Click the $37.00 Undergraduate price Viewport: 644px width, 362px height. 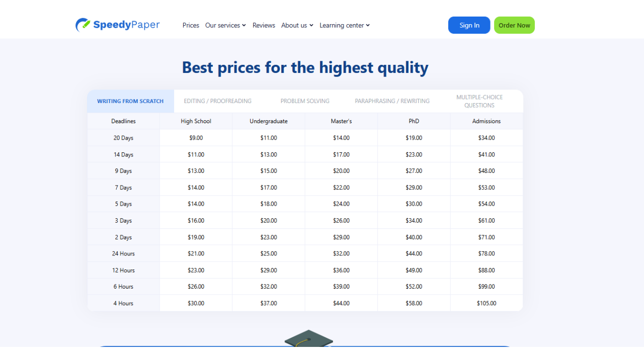(x=269, y=303)
